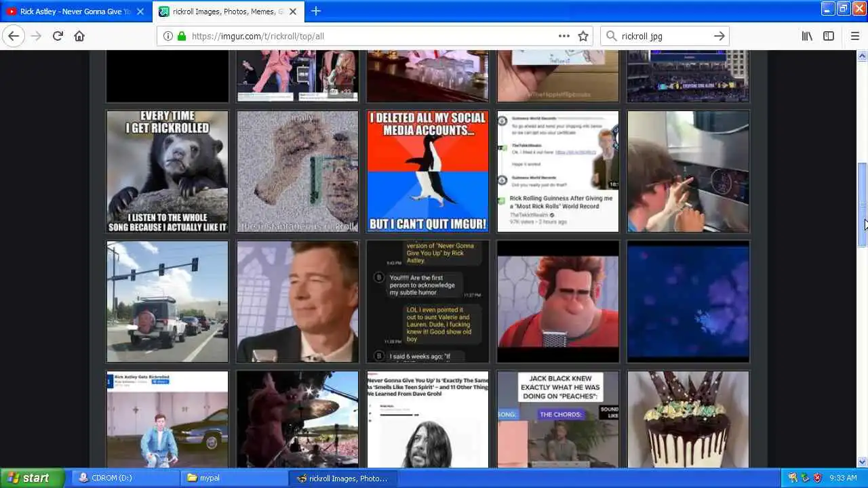The height and width of the screenshot is (488, 868).
Task: Open the text message chat screenshot
Action: (428, 302)
